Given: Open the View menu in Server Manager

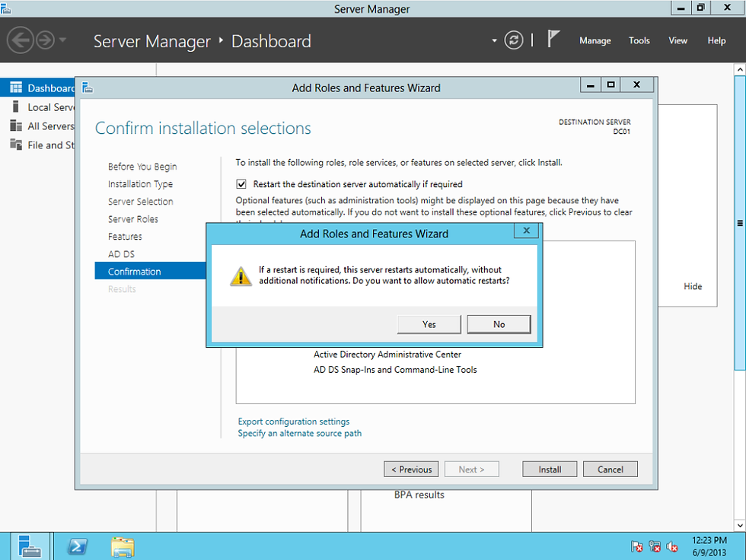Looking at the screenshot, I should click(677, 41).
